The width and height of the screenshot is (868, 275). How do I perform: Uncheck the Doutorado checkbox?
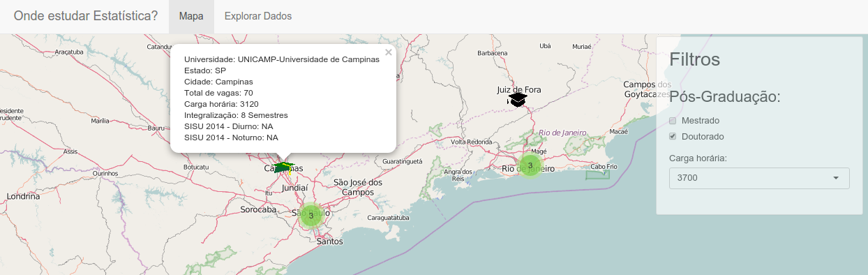click(673, 136)
